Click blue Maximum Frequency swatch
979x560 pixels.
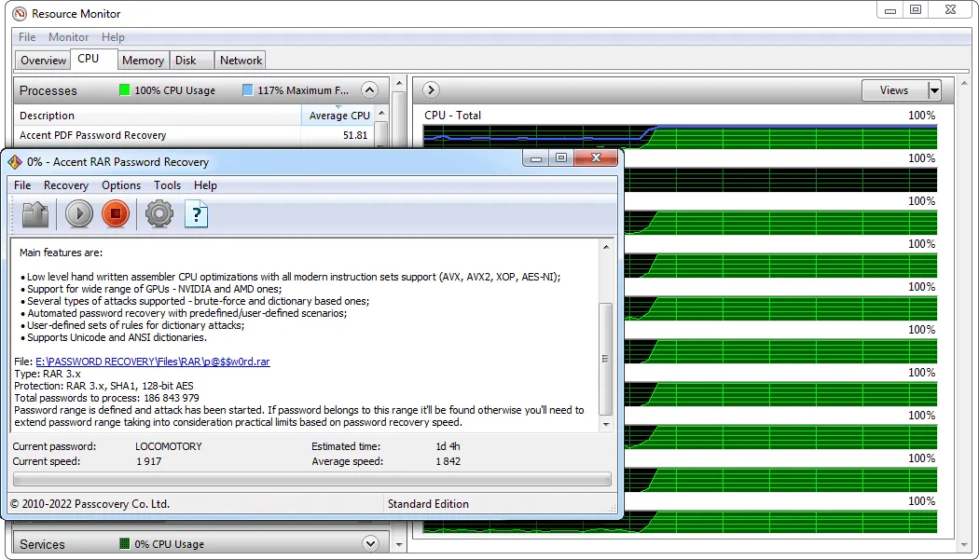pos(247,89)
